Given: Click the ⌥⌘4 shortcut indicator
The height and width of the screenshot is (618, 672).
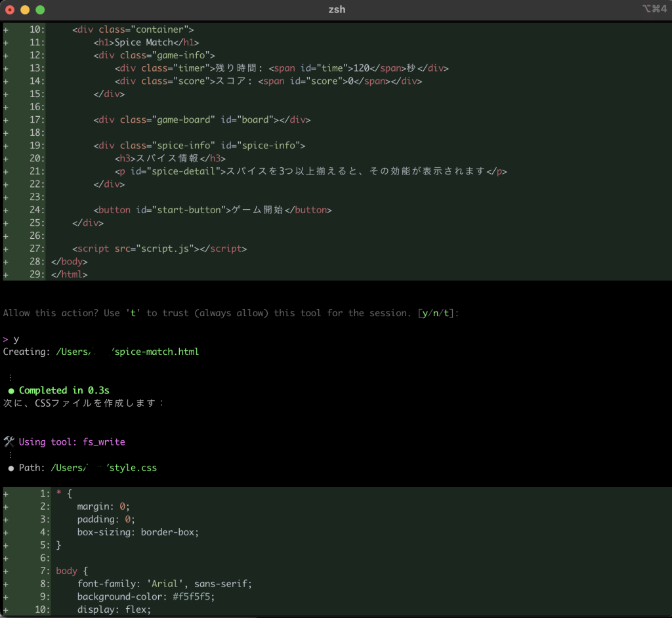Looking at the screenshot, I should coord(654,9).
